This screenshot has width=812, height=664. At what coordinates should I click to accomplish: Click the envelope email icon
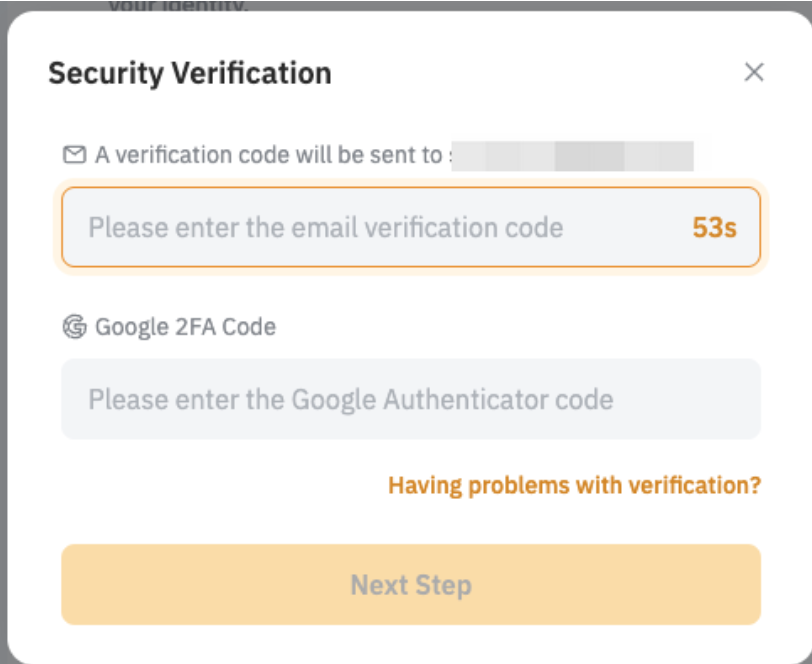point(74,155)
